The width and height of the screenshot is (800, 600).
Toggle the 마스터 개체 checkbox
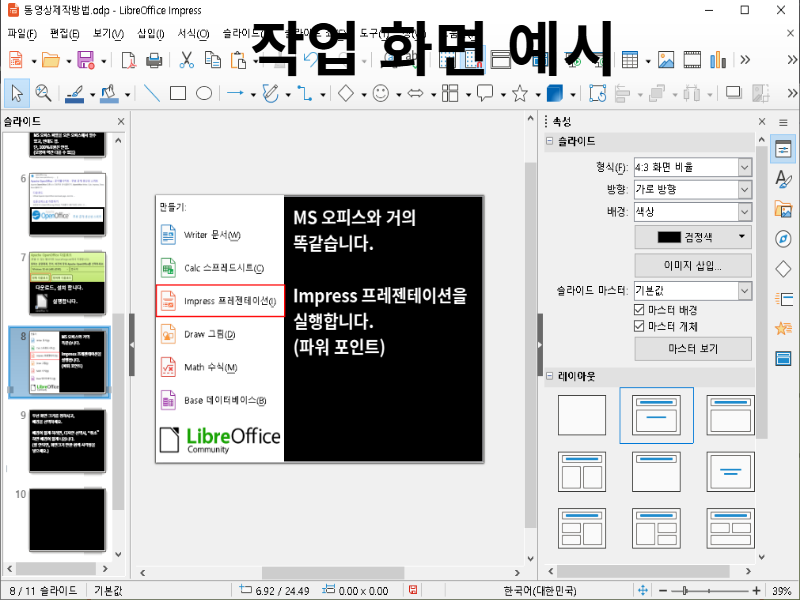tap(639, 326)
